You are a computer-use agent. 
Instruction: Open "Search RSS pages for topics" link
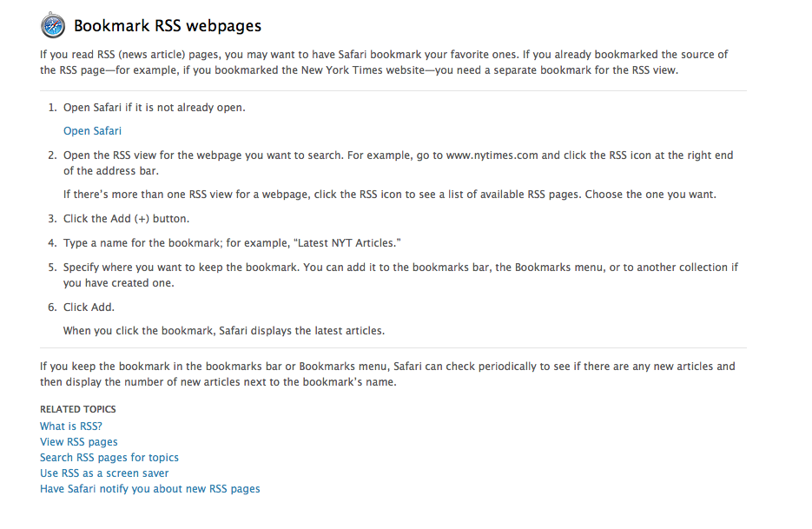[109, 458]
